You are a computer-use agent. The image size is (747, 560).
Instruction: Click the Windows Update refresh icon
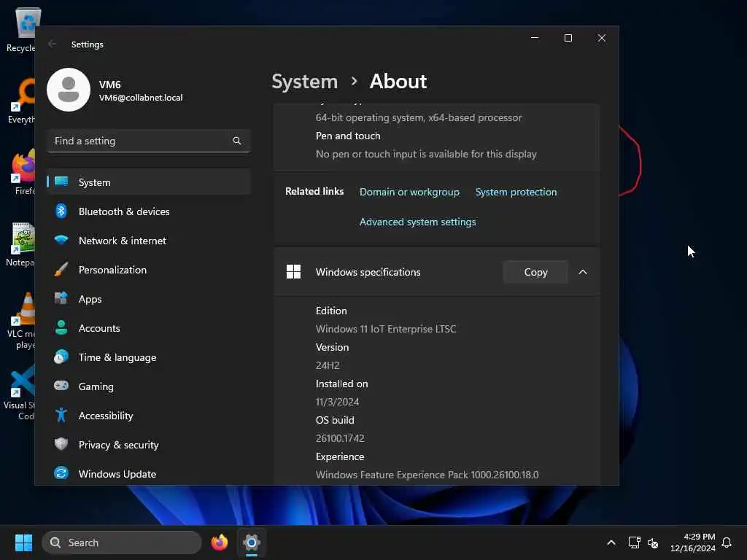(61, 473)
